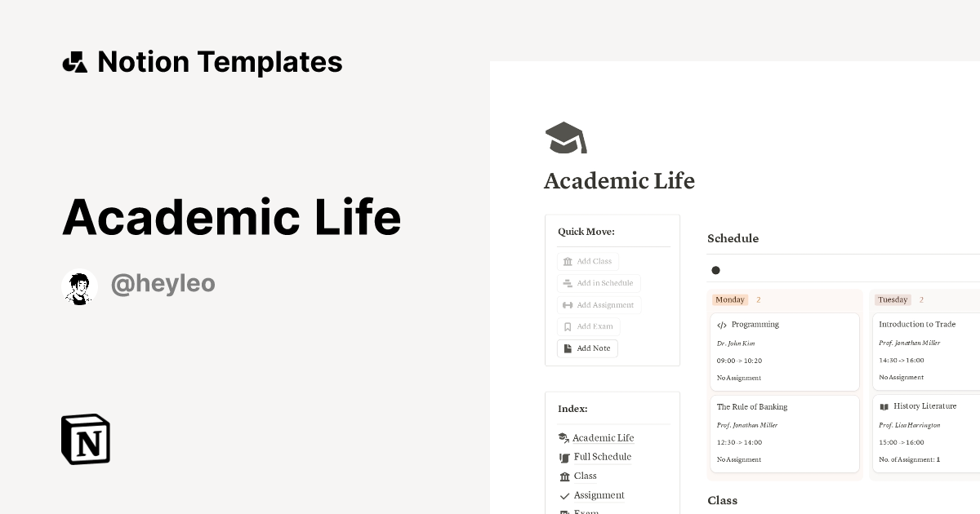Click the bank icon beside Add Class
980x514 pixels.
click(x=568, y=261)
